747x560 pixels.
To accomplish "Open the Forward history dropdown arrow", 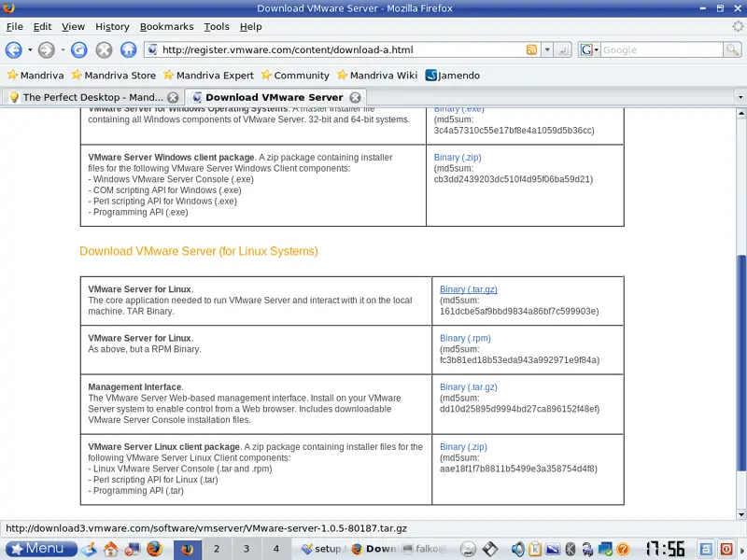I will click(x=63, y=50).
